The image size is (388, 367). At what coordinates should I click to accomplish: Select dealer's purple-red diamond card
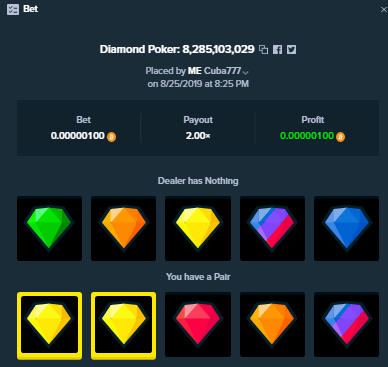click(272, 228)
